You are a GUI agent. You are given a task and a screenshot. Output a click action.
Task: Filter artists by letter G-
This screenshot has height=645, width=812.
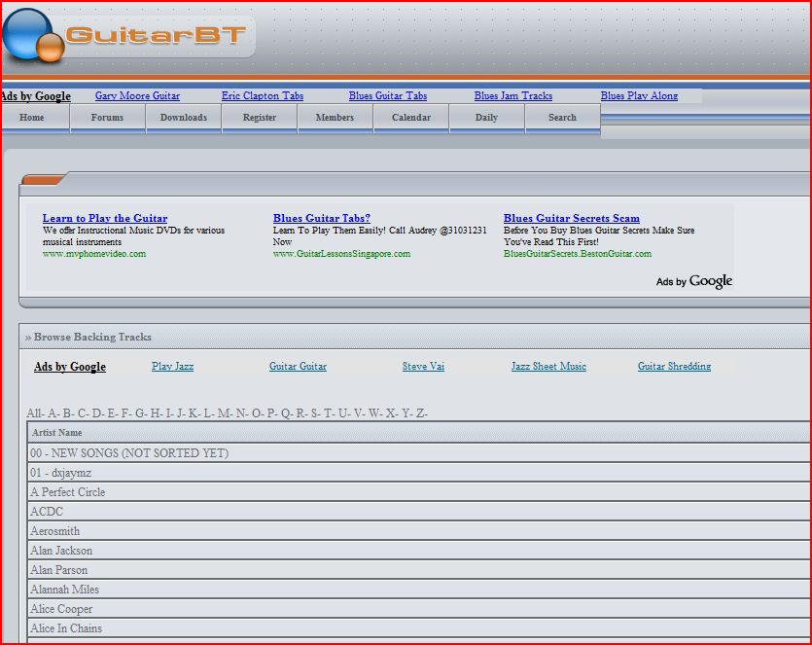[141, 413]
